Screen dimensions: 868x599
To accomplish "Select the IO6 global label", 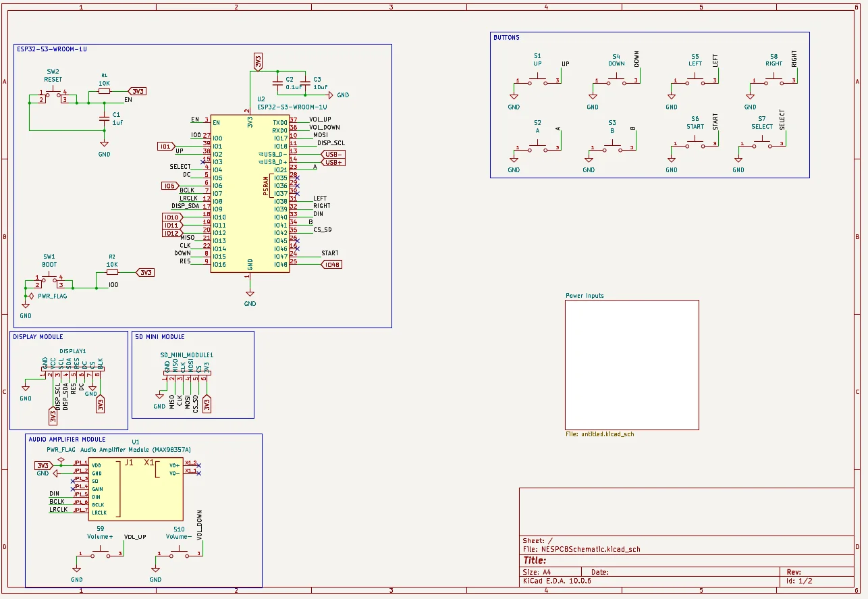I will (170, 186).
